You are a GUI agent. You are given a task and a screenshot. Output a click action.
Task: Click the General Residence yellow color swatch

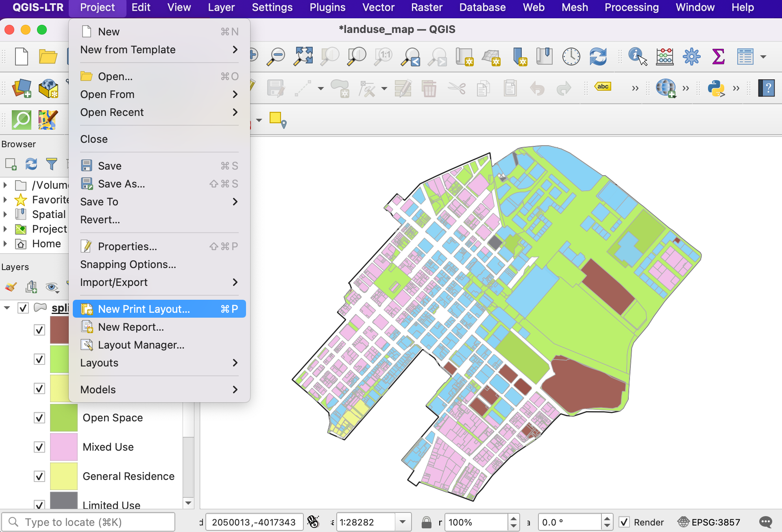(x=63, y=476)
